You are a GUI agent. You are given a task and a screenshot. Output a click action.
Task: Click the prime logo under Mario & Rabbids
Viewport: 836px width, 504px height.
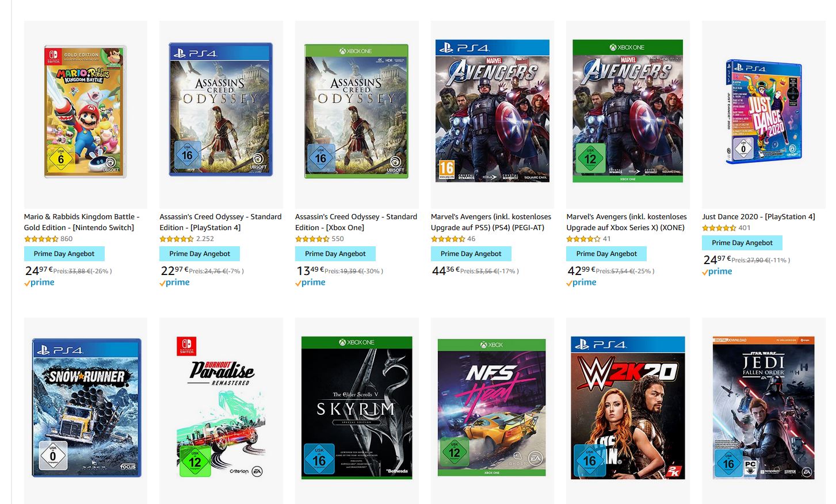(39, 282)
